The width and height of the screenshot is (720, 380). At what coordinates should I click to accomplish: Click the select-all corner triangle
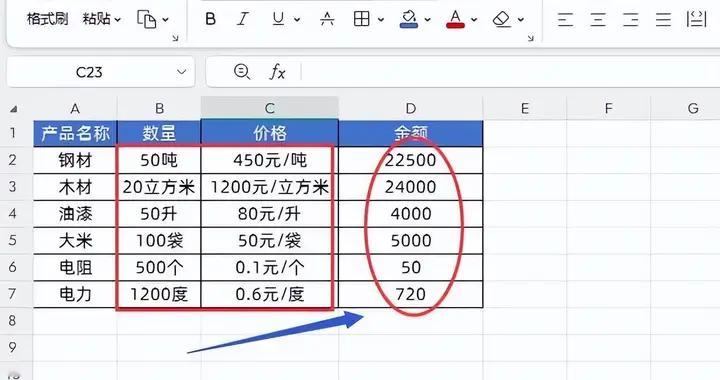14,109
